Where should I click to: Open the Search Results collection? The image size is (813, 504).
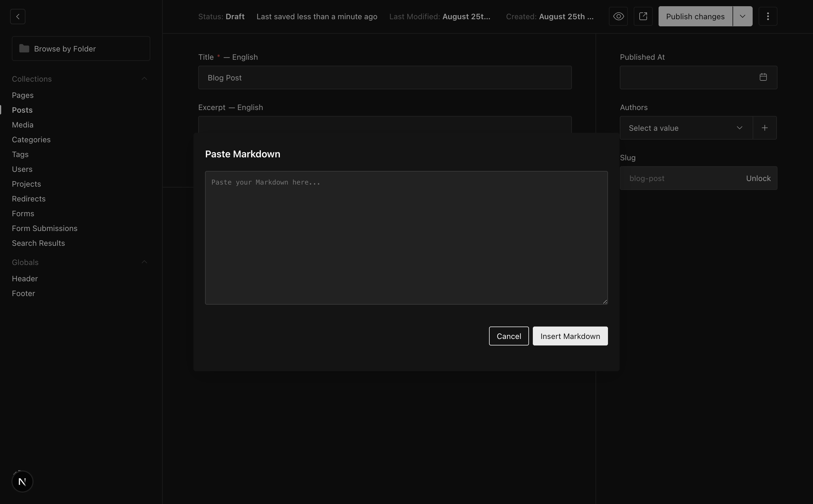pyautogui.click(x=38, y=243)
